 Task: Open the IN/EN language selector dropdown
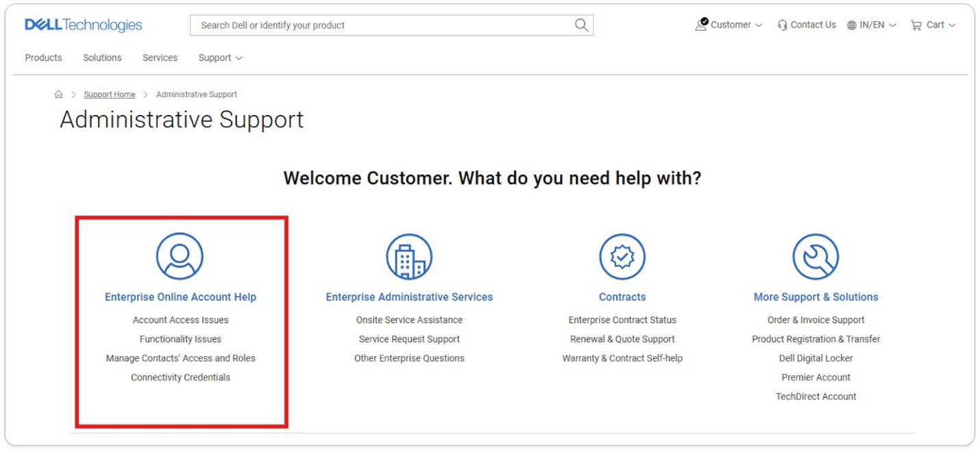(871, 25)
